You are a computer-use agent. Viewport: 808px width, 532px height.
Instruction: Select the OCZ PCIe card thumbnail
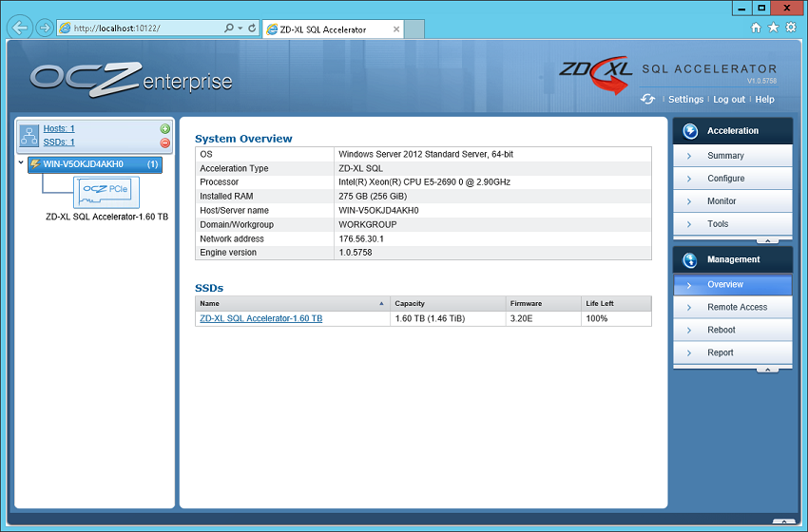pos(106,192)
